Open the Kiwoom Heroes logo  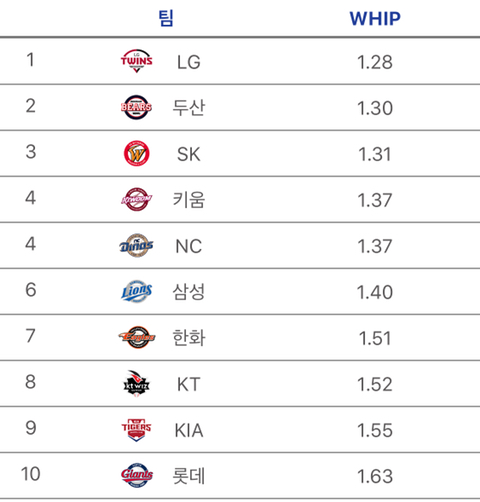coord(137,199)
